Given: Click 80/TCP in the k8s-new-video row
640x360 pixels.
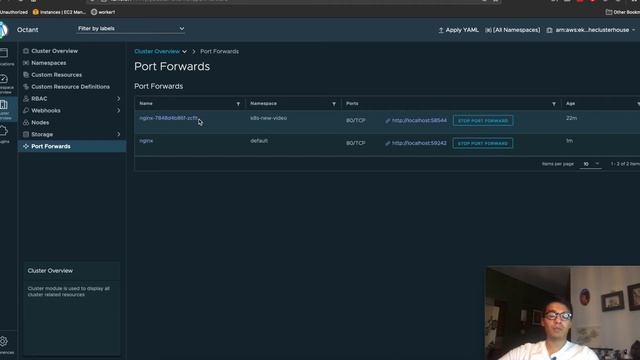Looking at the screenshot, I should pos(356,121).
